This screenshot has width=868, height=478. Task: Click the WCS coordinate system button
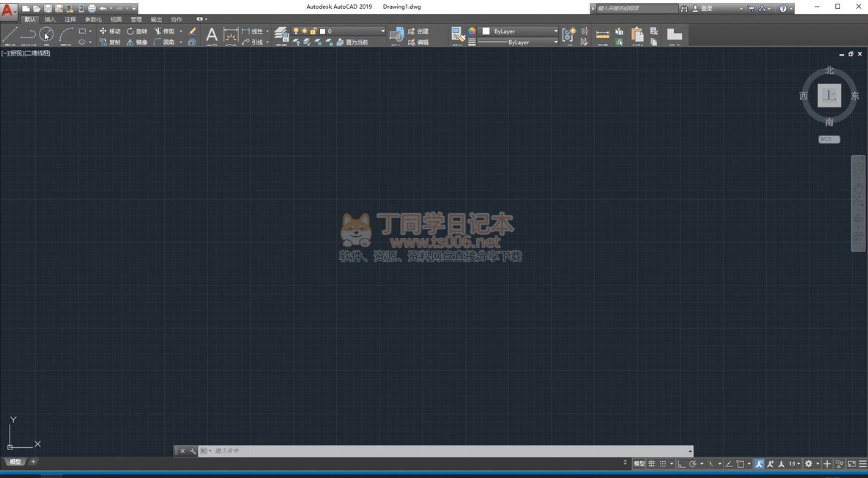pos(828,139)
